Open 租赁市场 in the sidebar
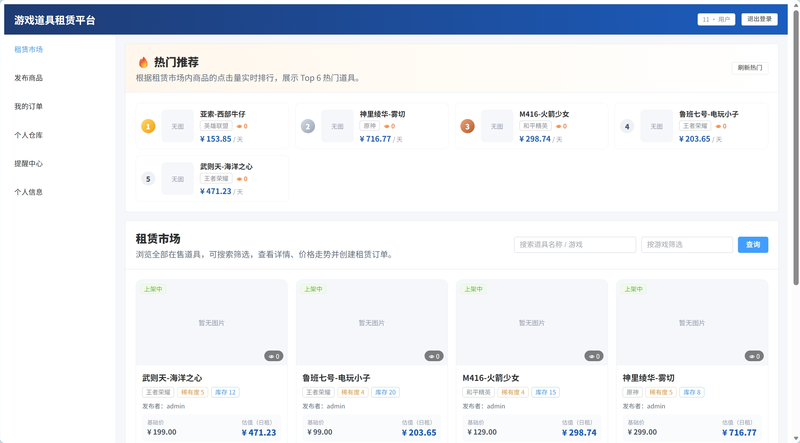800x443 pixels. click(x=29, y=50)
